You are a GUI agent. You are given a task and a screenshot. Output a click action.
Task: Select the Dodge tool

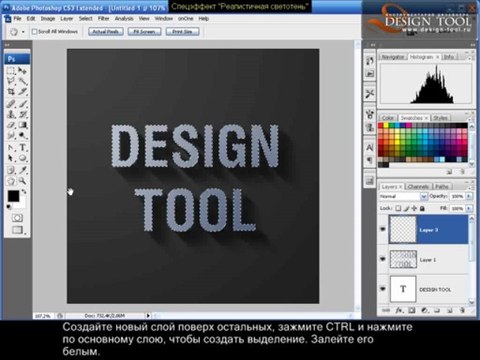(22, 135)
